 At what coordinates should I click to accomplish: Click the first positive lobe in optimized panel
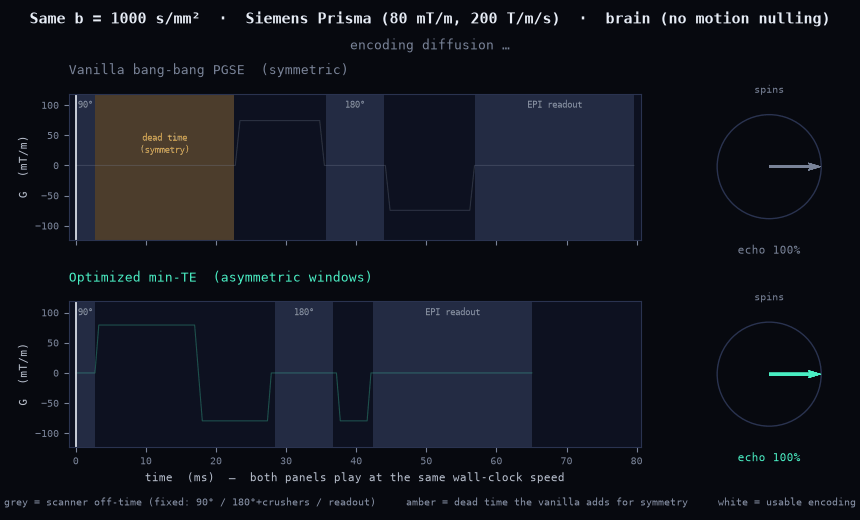pos(146,349)
